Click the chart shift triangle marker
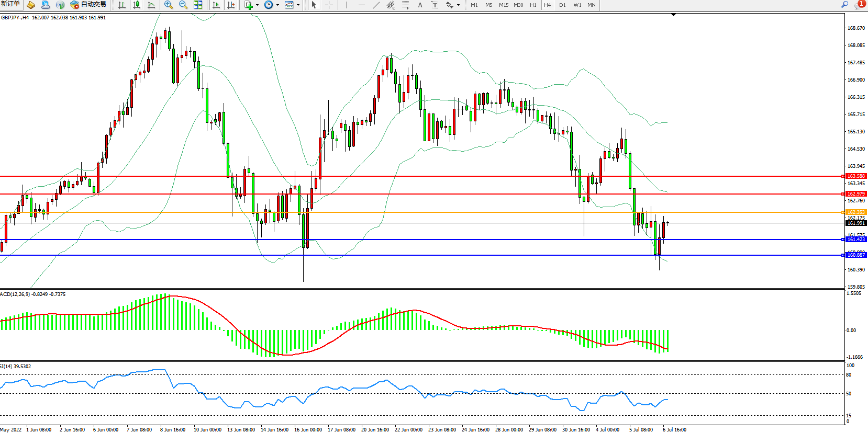The image size is (868, 433). (x=673, y=15)
